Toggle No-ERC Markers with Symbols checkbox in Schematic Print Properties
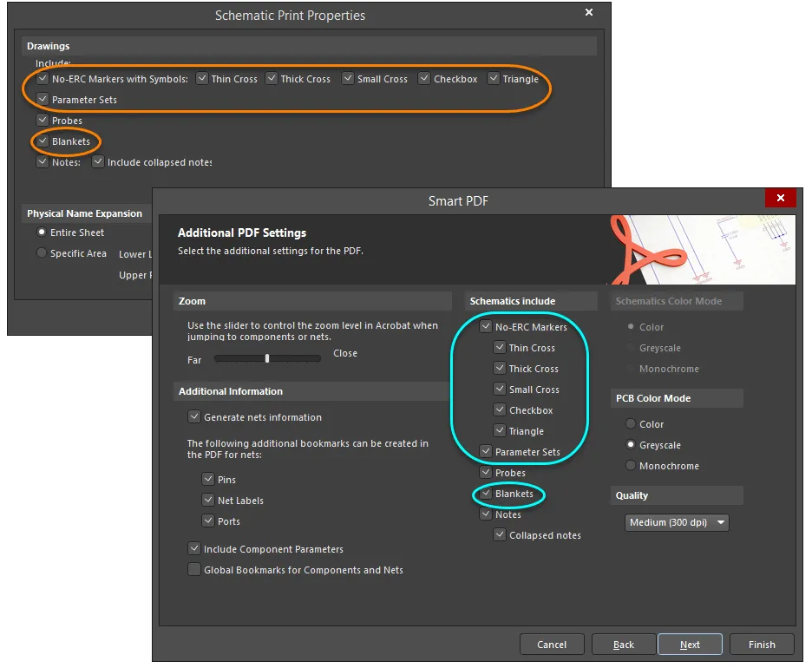This screenshot has height=668, width=812. [43, 79]
